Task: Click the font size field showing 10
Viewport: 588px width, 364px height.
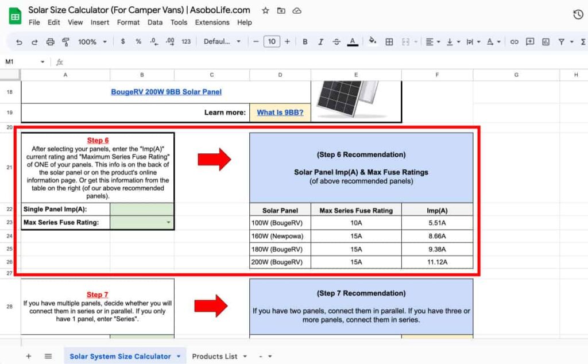Action: [x=272, y=41]
